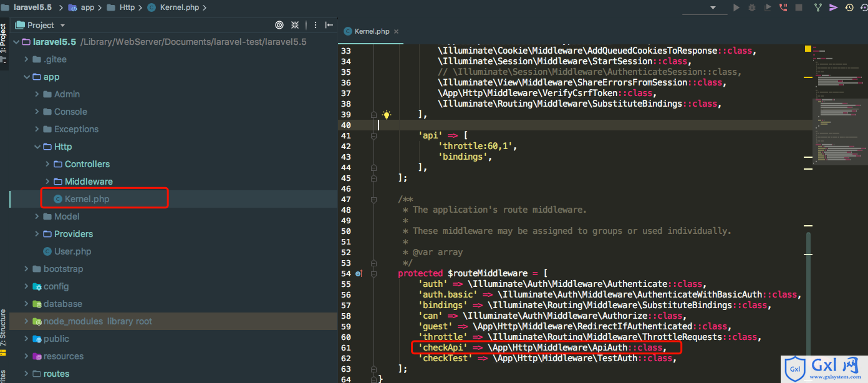Stop the running process square icon
Viewport: 868px width, 383px height.
click(x=799, y=7)
